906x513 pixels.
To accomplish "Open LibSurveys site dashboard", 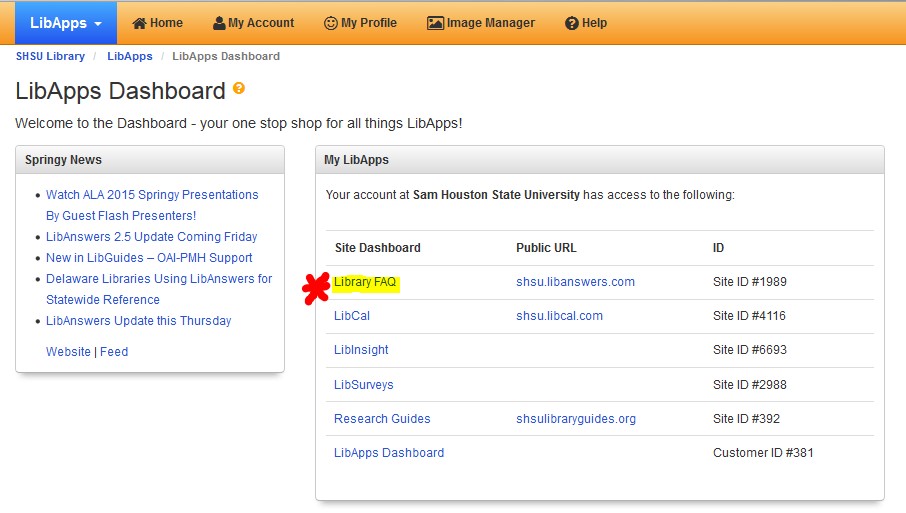I will (x=363, y=385).
